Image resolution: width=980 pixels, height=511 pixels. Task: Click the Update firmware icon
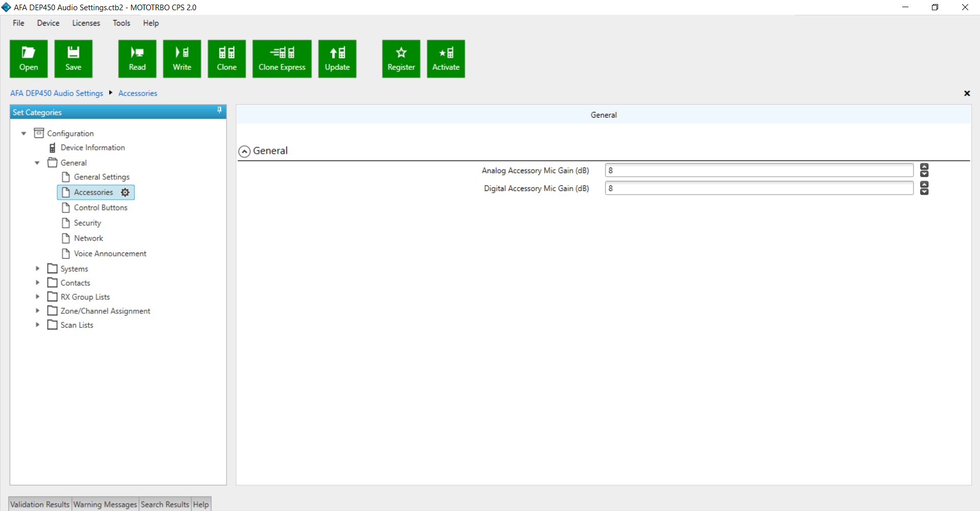coord(337,59)
